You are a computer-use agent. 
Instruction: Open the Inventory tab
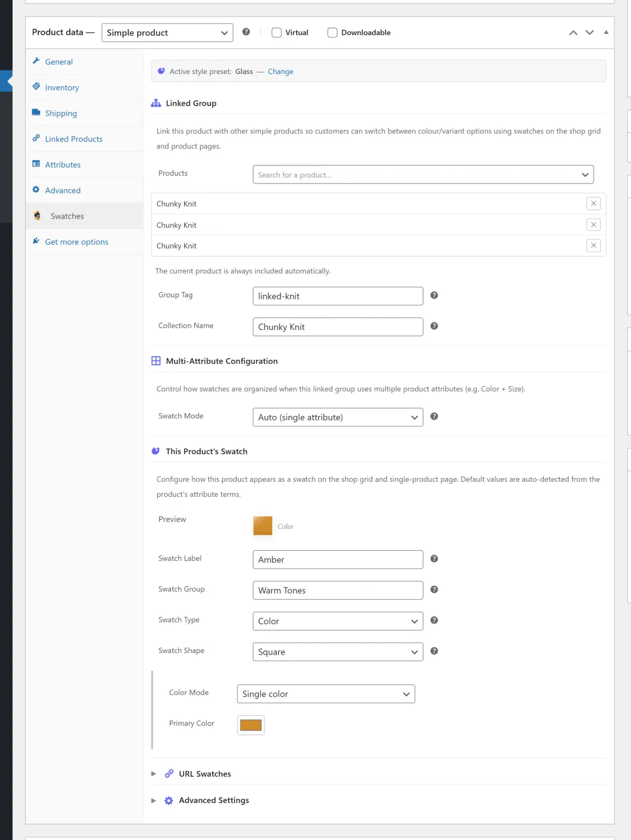[84, 87]
